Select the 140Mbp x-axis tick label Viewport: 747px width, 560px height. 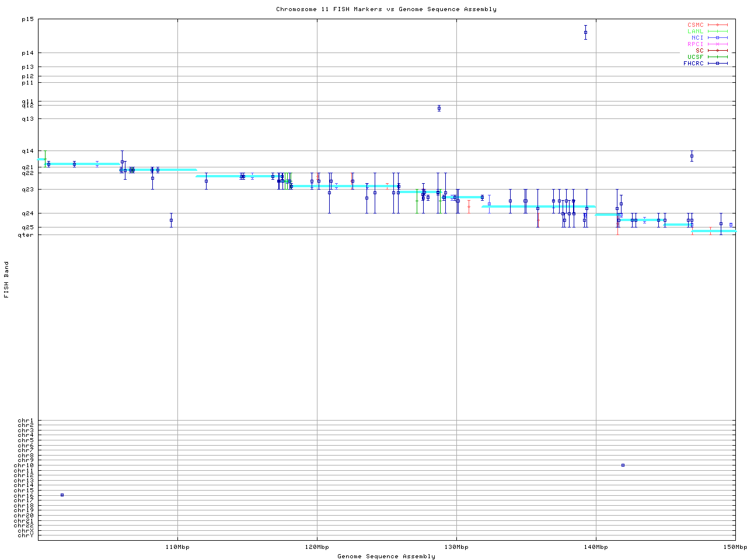tap(596, 547)
